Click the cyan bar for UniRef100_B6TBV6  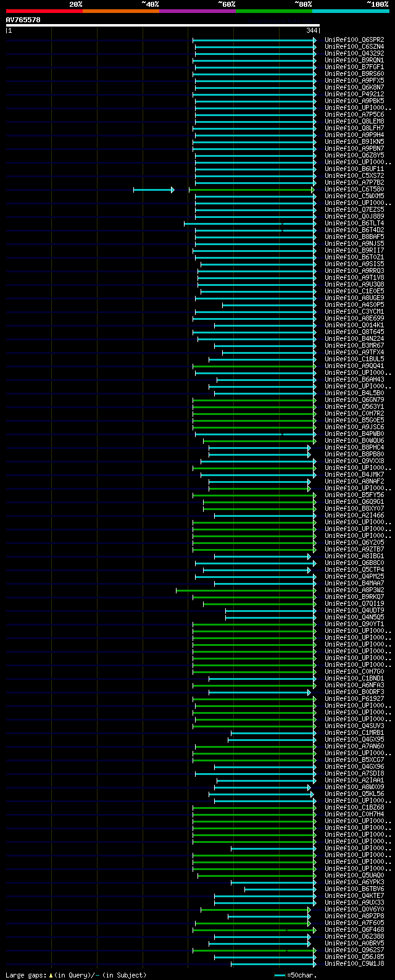click(280, 889)
